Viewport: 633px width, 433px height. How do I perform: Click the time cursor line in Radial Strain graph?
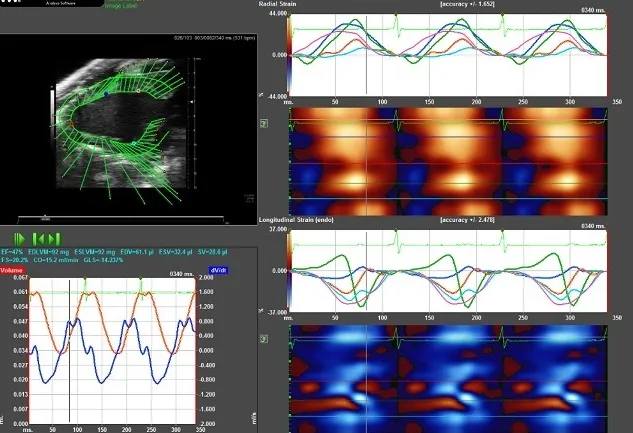pos(367,55)
